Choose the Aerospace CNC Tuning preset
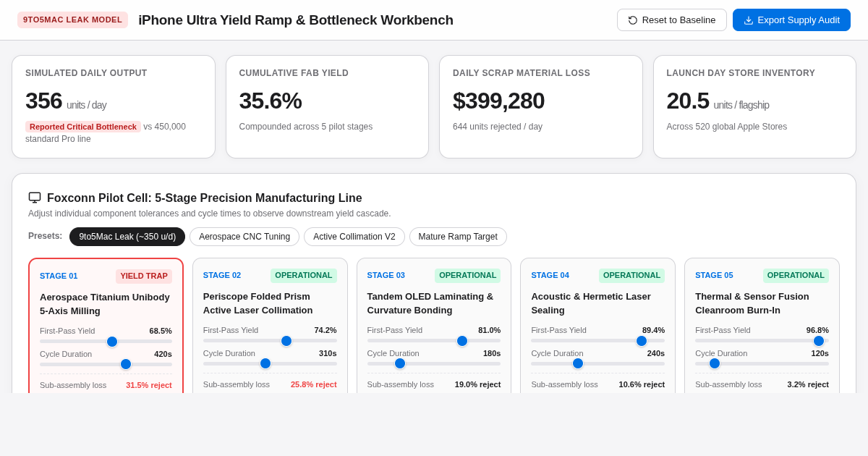The image size is (868, 456). pyautogui.click(x=244, y=237)
